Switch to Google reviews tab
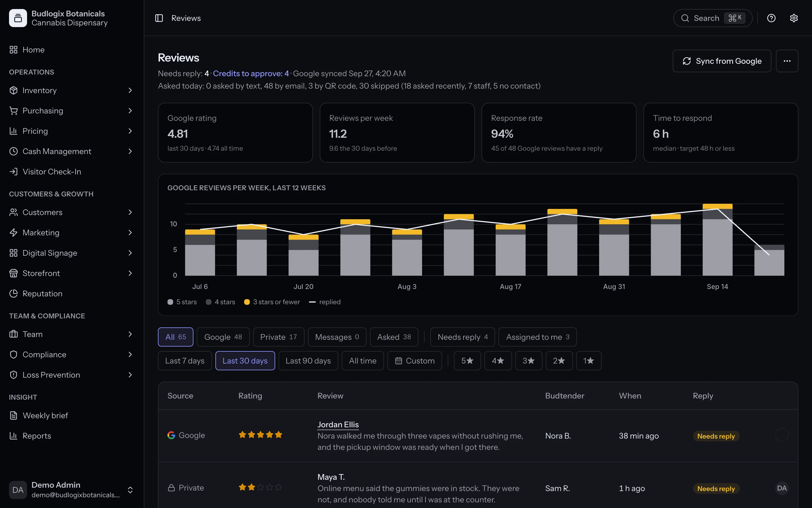 223,337
